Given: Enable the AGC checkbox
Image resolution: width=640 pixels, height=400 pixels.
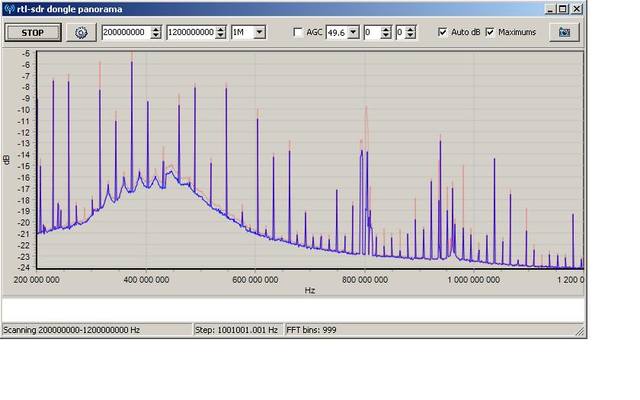Looking at the screenshot, I should click(299, 32).
